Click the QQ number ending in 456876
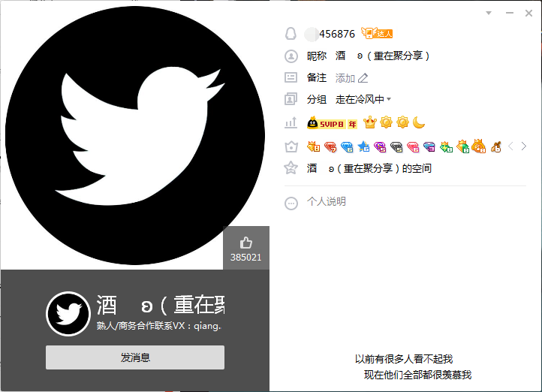Viewport: 542px width, 392px height. coord(330,34)
